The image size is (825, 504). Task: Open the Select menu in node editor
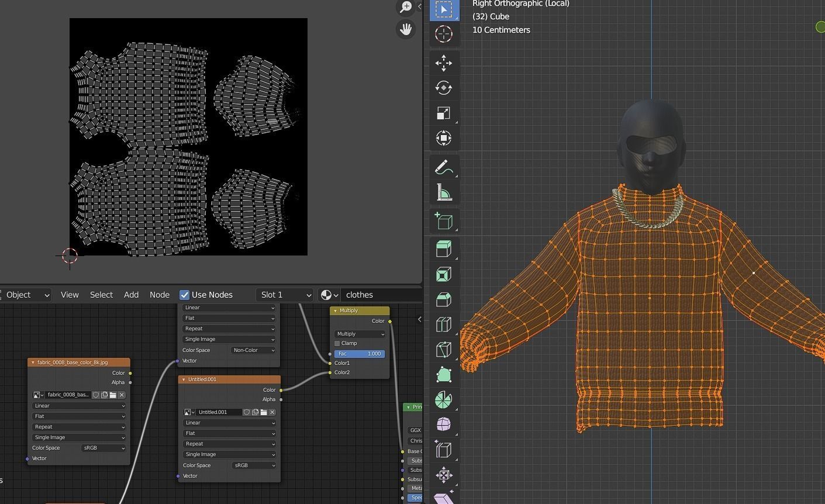101,295
